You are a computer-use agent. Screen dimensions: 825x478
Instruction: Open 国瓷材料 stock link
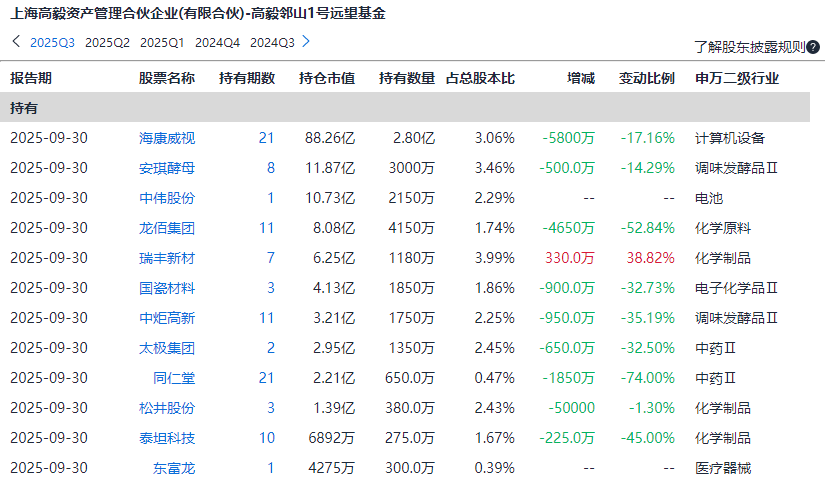[x=167, y=288]
